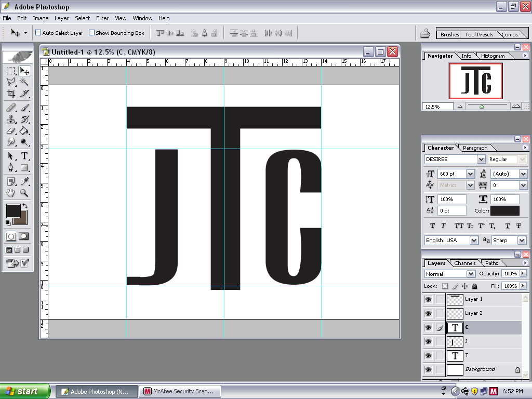Select the Magic Wand tool
532x399 pixels.
click(x=24, y=82)
